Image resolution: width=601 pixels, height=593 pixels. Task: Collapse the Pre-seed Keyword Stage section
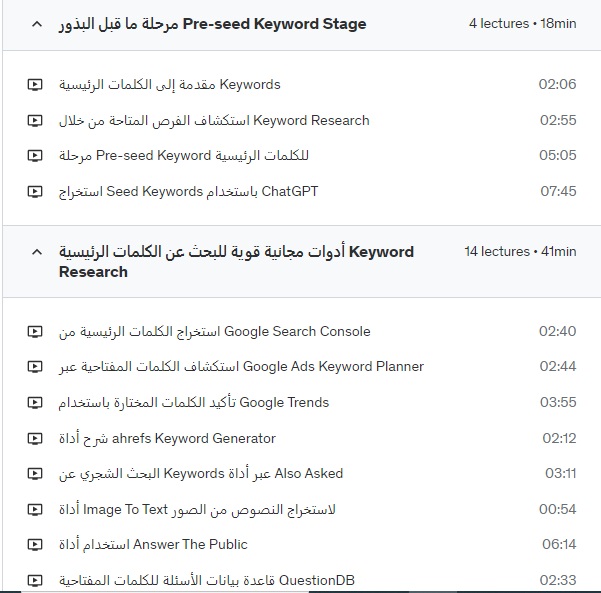click(x=37, y=24)
